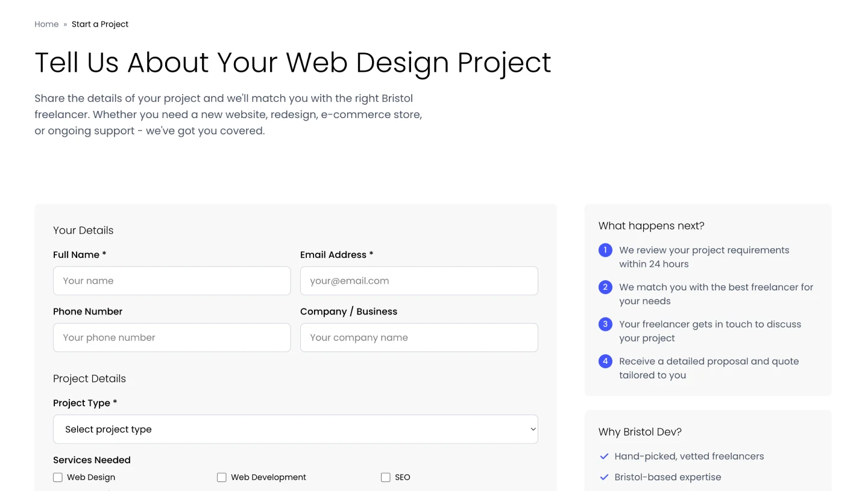Click the step 3 numbered circle icon
Image resolution: width=868 pixels, height=491 pixels.
pos(605,324)
